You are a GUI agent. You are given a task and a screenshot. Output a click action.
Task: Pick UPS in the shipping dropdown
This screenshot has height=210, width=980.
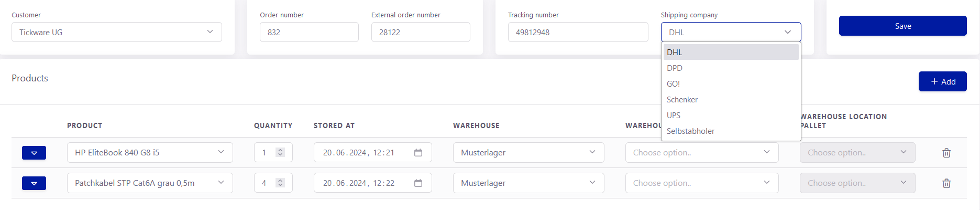[x=674, y=115]
